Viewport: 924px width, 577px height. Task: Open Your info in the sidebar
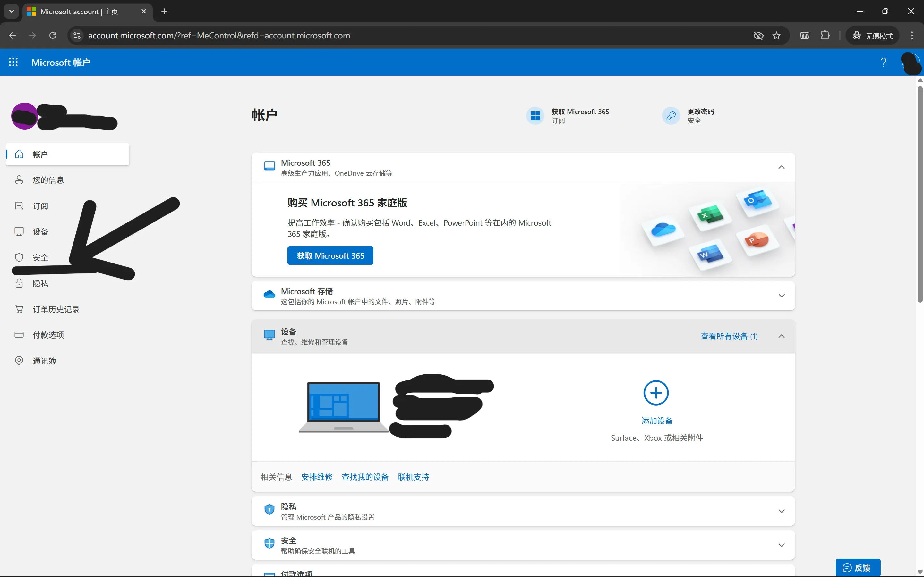point(48,180)
